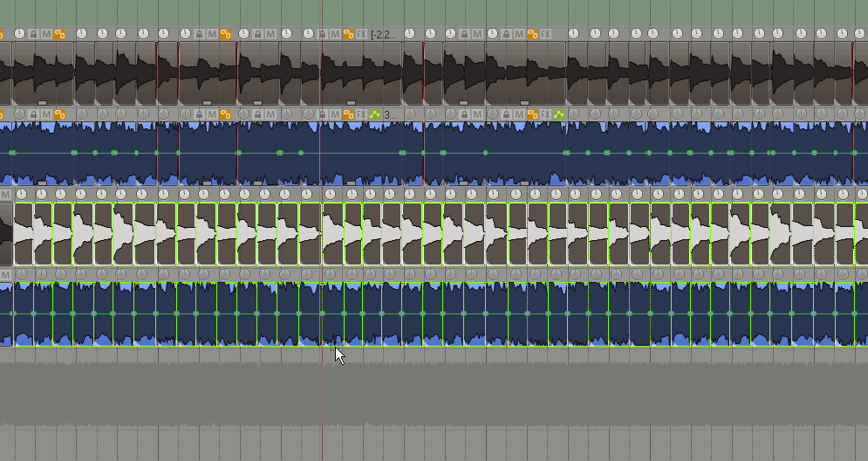Click the green envelope icon beside "3..."
The width and height of the screenshot is (868, 461).
[375, 114]
